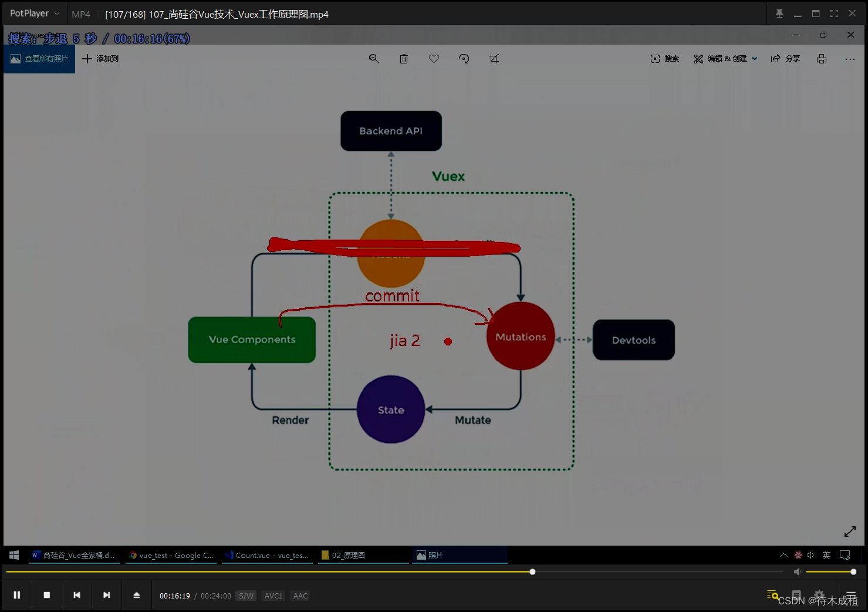Show hidden tray icons chevron
This screenshot has height=612, width=868.
click(x=783, y=555)
